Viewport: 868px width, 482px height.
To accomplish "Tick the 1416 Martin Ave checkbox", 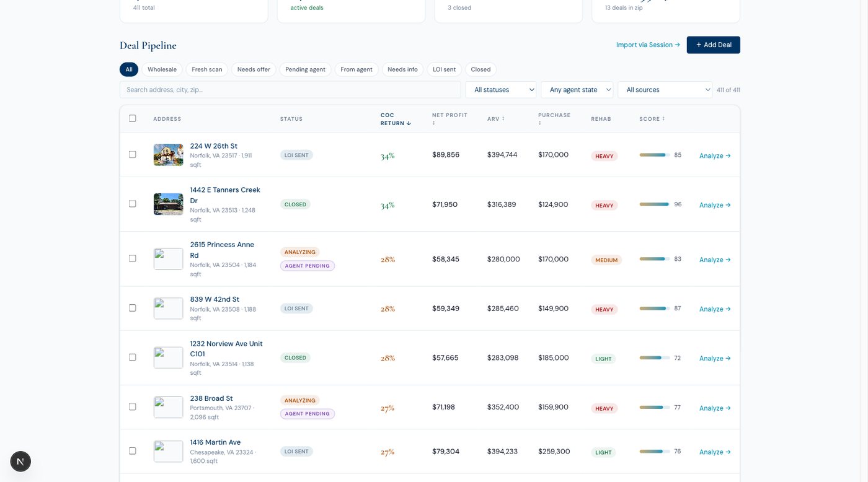I will point(132,451).
